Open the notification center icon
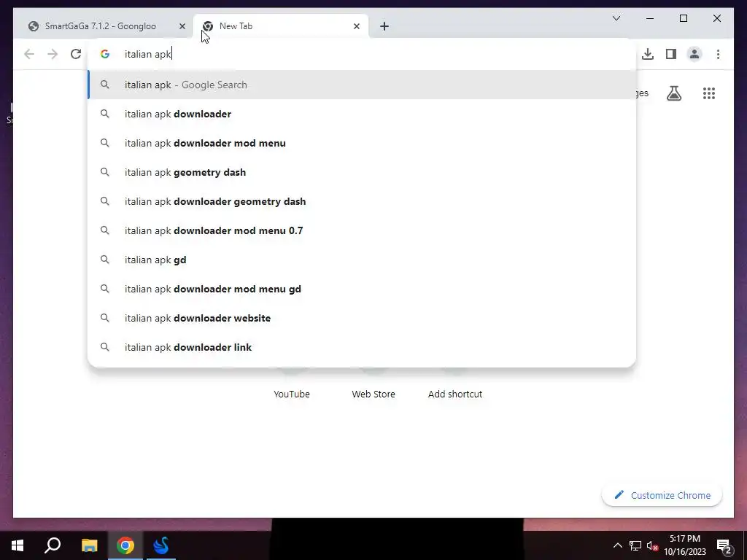The image size is (747, 560). tap(724, 545)
